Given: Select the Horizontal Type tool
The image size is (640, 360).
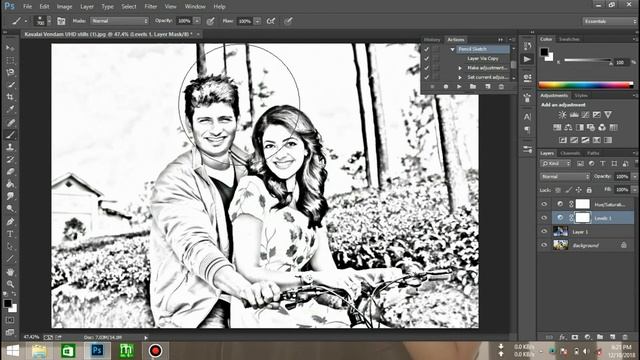Looking at the screenshot, I should (x=10, y=234).
